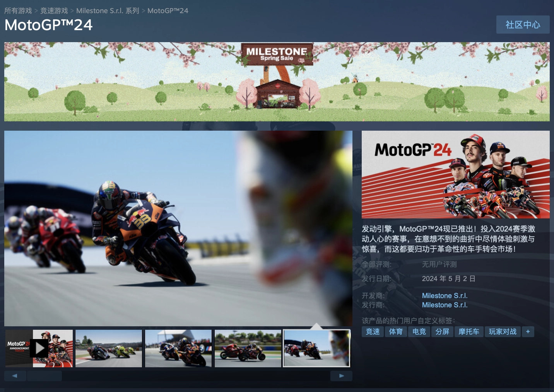The width and height of the screenshot is (554, 392).
Task: Click the left scroll arrow under thumbnails
Action: [15, 376]
